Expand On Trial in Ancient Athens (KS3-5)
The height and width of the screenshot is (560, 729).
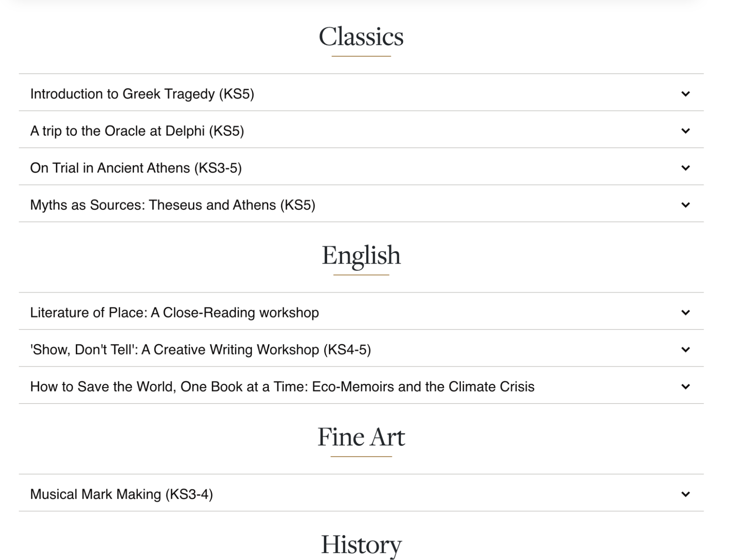[x=136, y=168]
